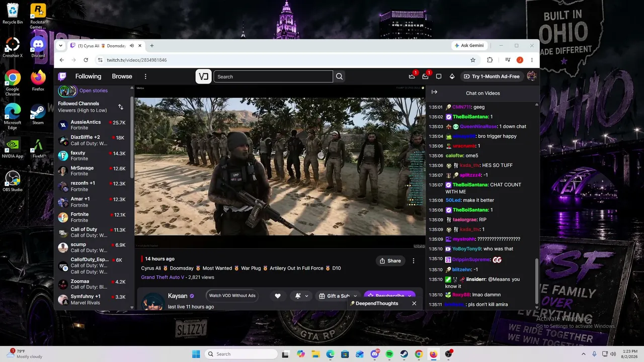Select the Cyrus Ali Doomsday browser tab
The width and height of the screenshot is (644, 362).
click(x=106, y=46)
